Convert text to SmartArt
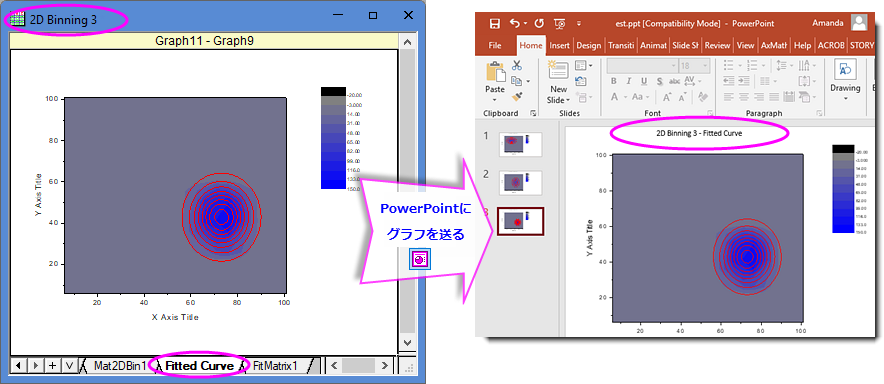Screen dimensions: 884x384 point(807,97)
